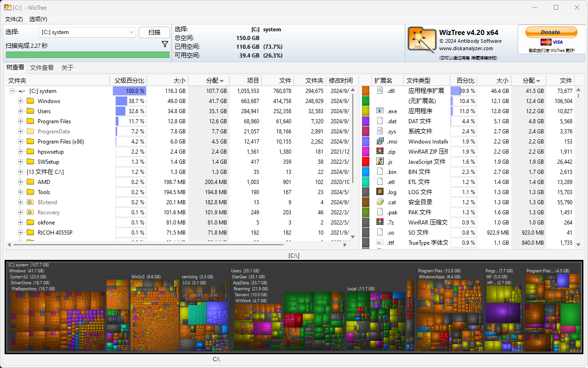Screen dimensions: 588x368
Task: Click the .ttf font file icon
Action: (380, 243)
